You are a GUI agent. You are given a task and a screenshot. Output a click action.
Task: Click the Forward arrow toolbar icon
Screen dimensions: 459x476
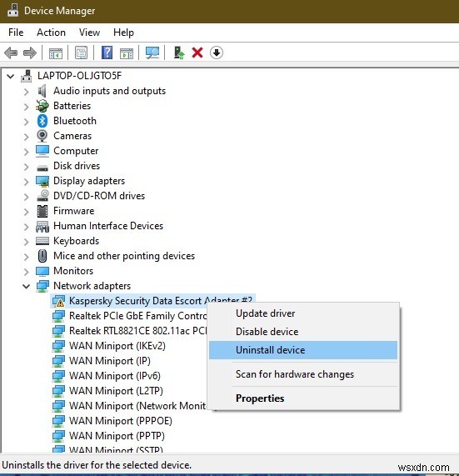point(30,53)
